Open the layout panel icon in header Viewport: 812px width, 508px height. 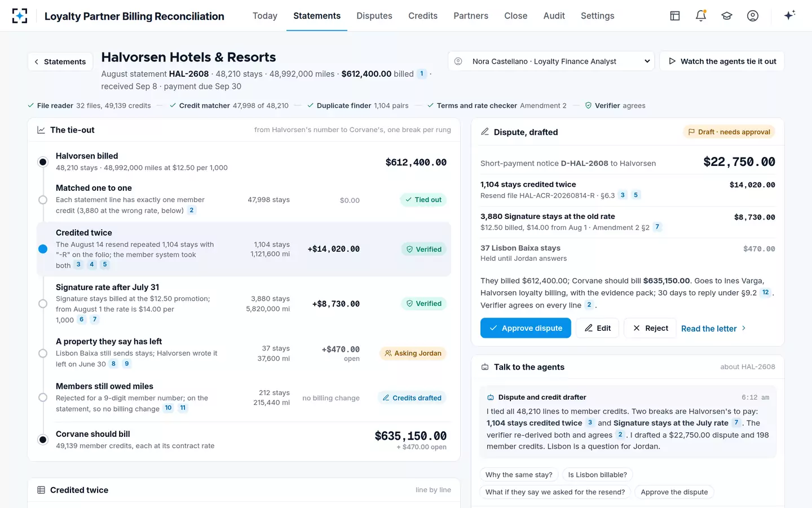pos(675,16)
